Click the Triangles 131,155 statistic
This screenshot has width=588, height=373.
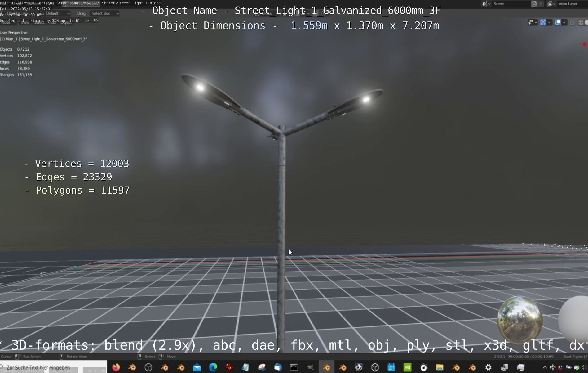(x=16, y=75)
